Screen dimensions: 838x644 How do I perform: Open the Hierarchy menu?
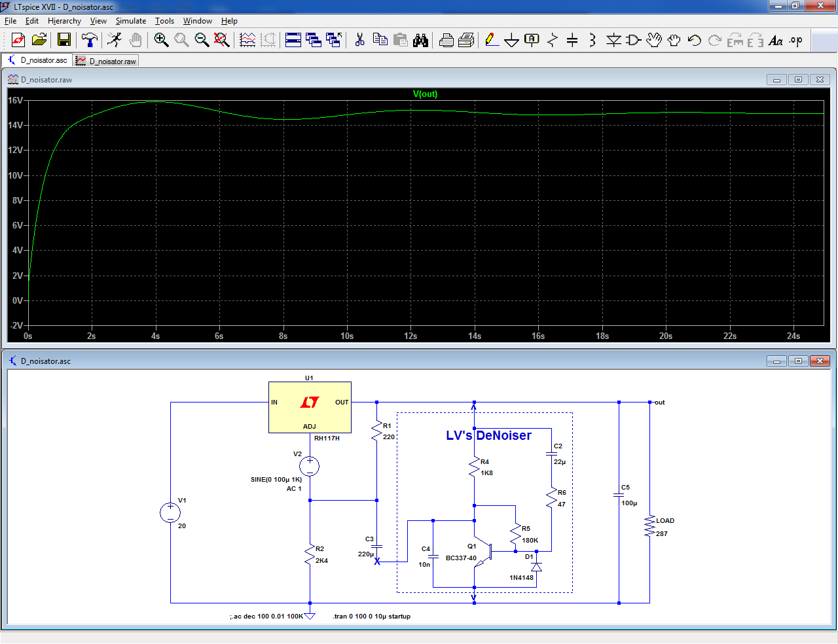pyautogui.click(x=64, y=21)
